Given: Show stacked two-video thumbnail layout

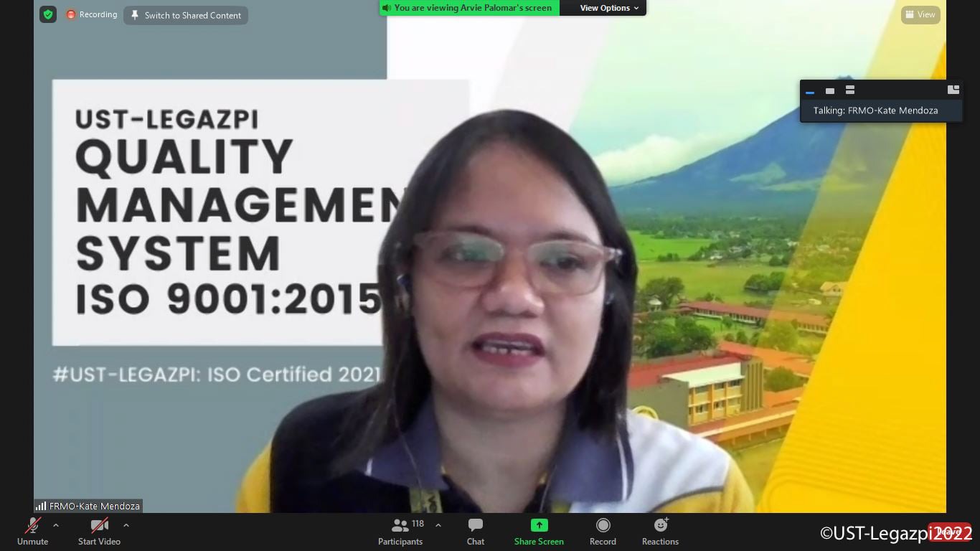Looking at the screenshot, I should pyautogui.click(x=850, y=90).
